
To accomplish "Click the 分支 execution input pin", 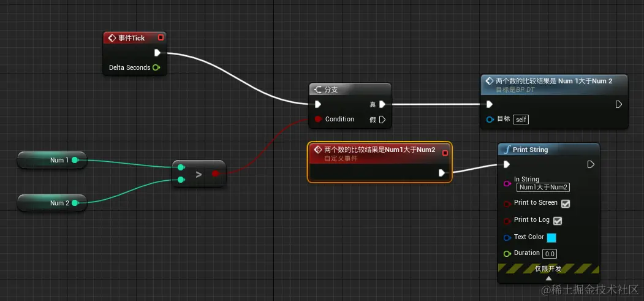I will pos(317,104).
